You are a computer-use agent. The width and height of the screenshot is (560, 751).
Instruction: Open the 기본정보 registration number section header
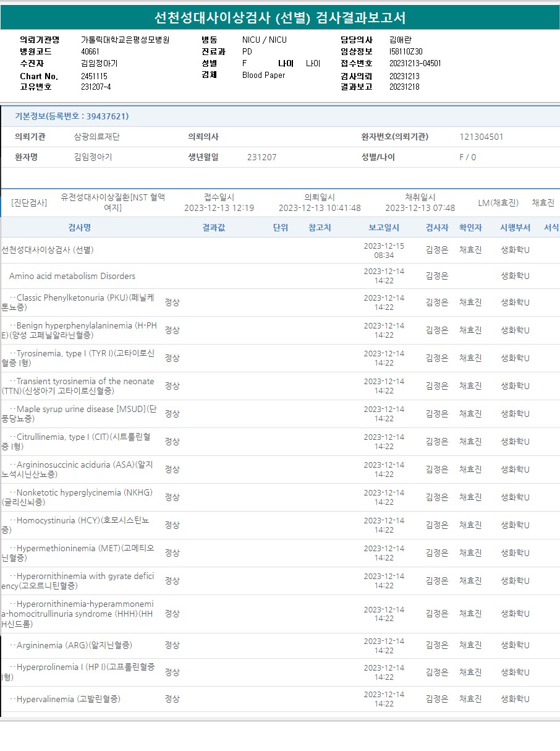[72, 116]
